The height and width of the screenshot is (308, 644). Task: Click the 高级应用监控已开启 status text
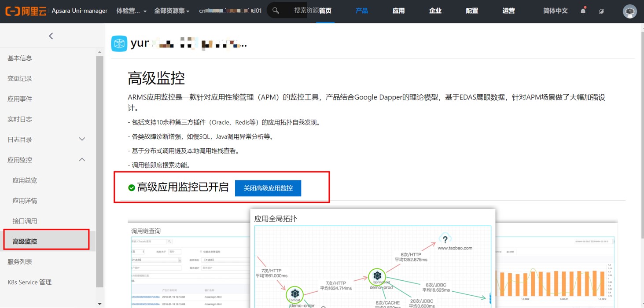point(183,187)
